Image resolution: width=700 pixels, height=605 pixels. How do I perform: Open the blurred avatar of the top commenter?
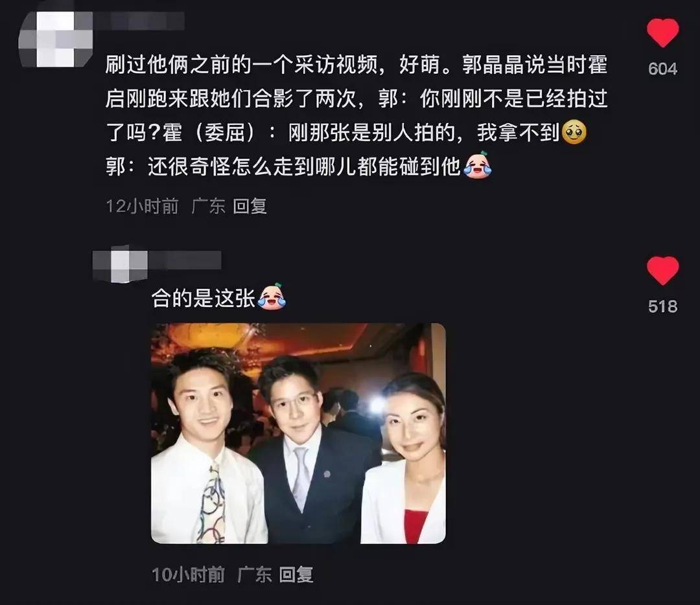(55, 40)
